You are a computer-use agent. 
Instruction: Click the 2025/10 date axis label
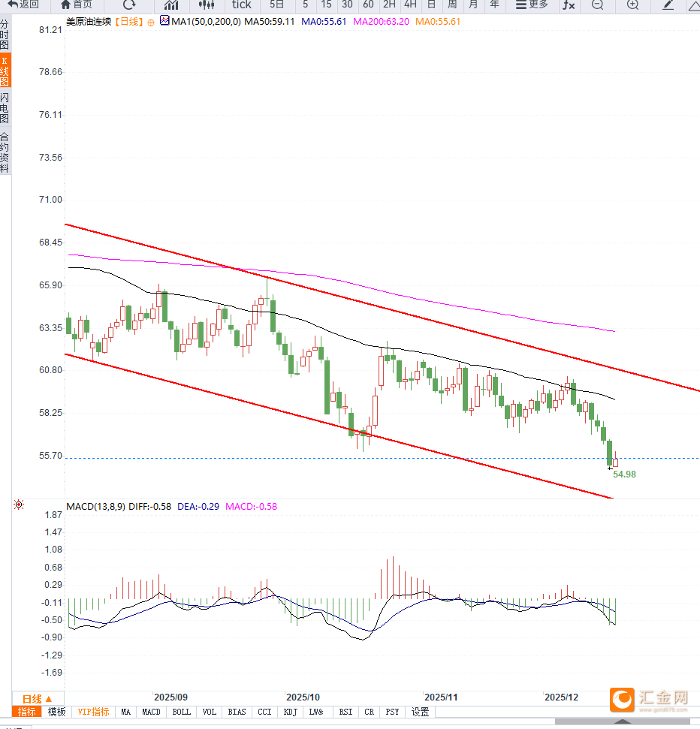pos(303,697)
